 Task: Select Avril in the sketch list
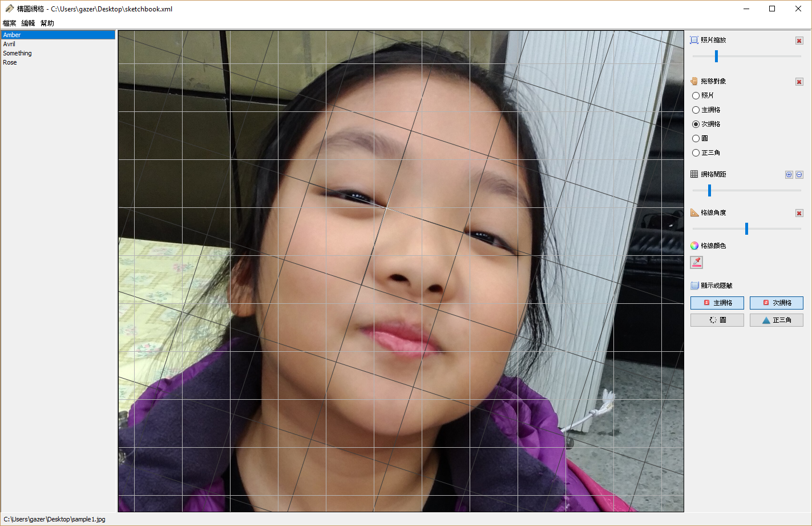[10, 44]
